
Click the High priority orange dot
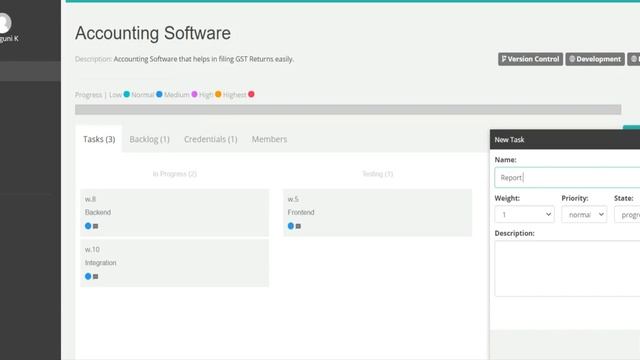(218, 94)
